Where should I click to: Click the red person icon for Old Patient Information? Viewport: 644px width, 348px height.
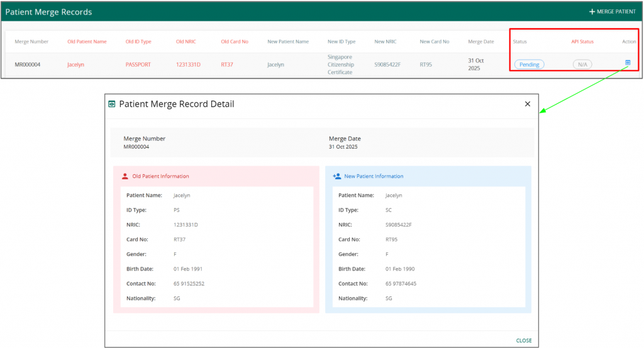[126, 176]
